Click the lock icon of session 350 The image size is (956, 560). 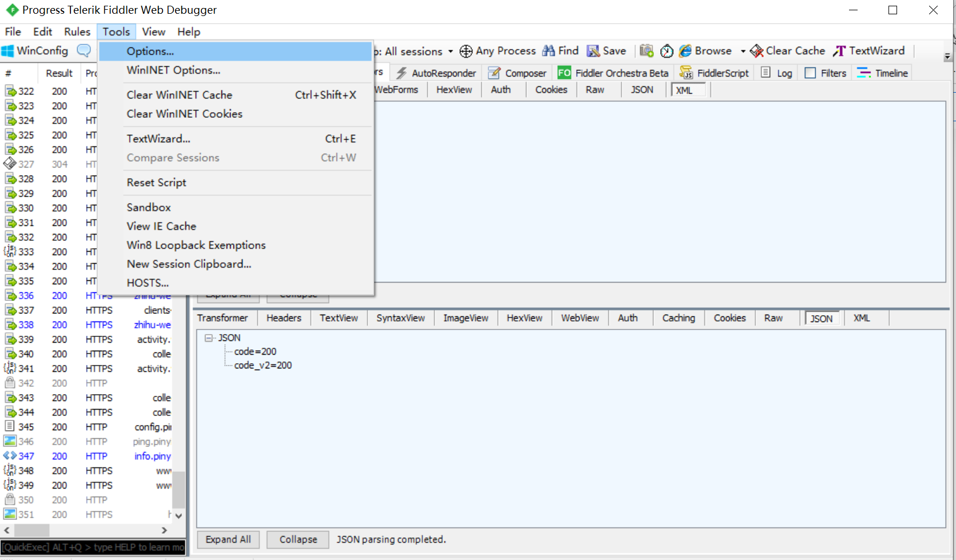pyautogui.click(x=10, y=499)
